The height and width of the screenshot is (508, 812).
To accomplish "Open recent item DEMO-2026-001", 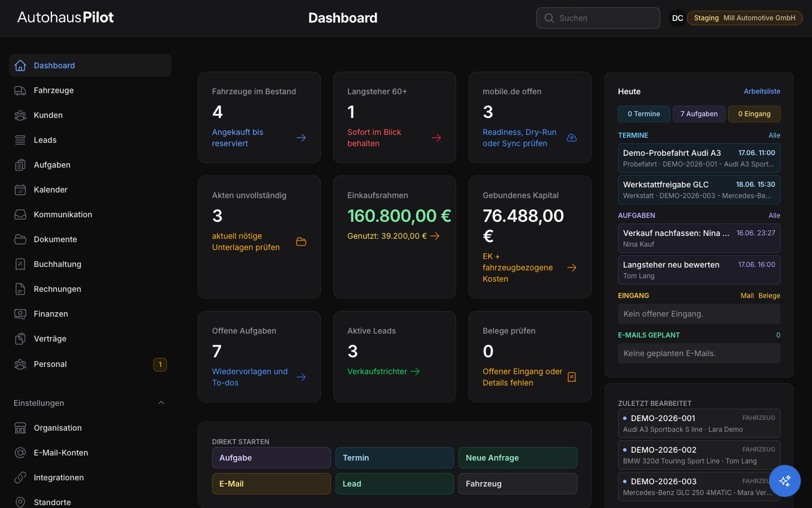I will [x=699, y=423].
